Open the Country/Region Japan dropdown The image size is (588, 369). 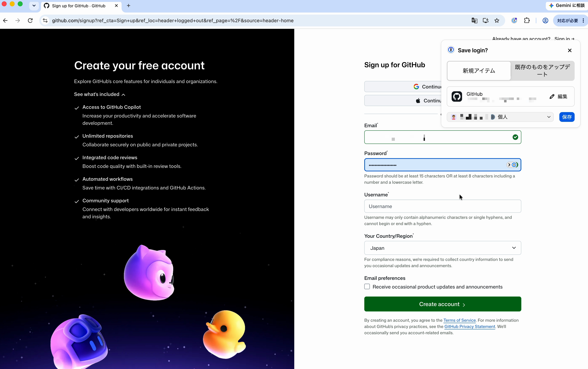point(442,248)
